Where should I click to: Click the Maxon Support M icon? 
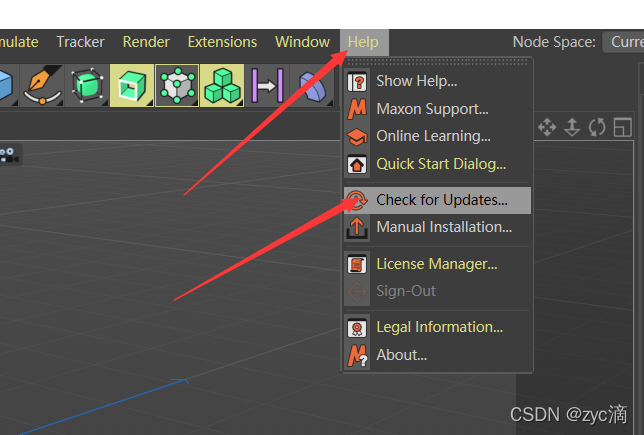(x=357, y=109)
